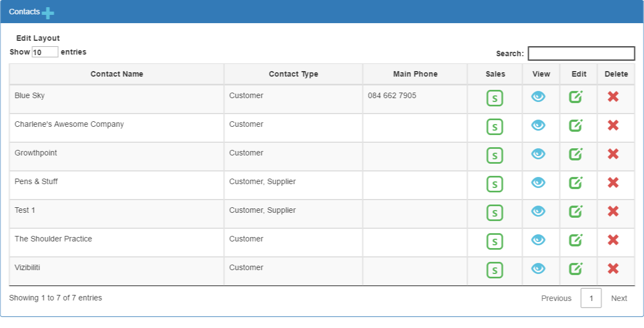Click the Show entries number field
Image resolution: width=644 pixels, height=328 pixels.
pyautogui.click(x=45, y=52)
